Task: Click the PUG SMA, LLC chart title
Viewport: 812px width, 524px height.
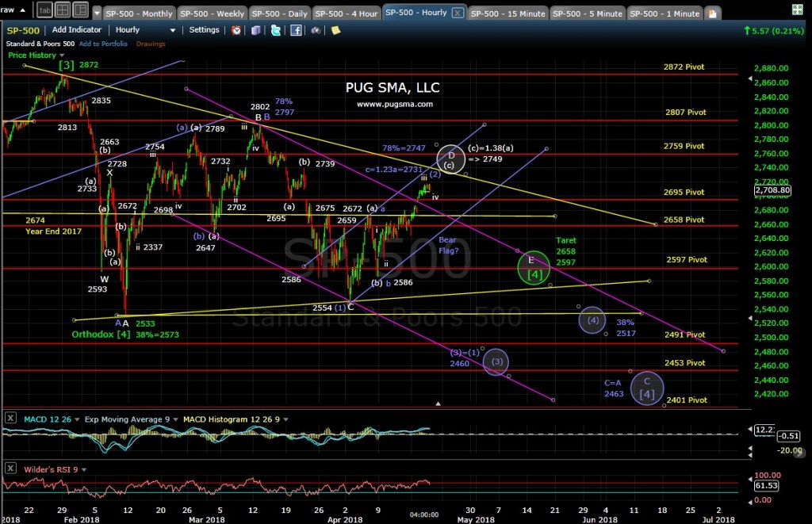Action: tap(393, 87)
